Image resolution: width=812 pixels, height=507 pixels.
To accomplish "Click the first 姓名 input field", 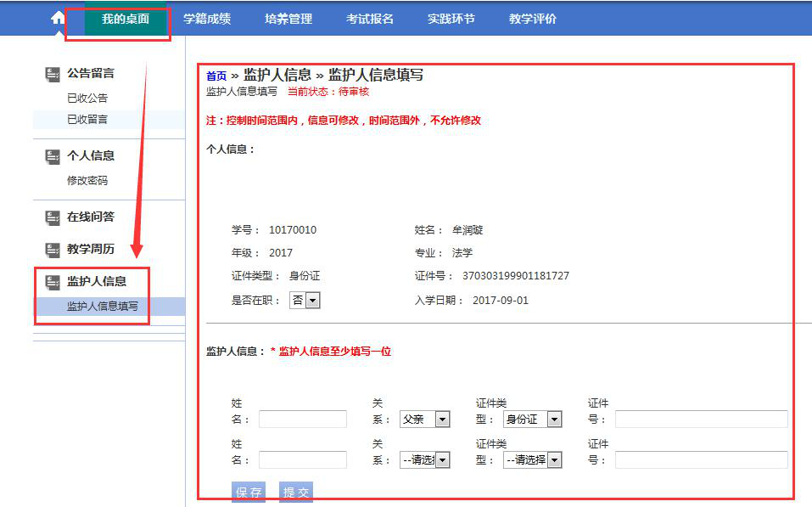I will pos(303,419).
